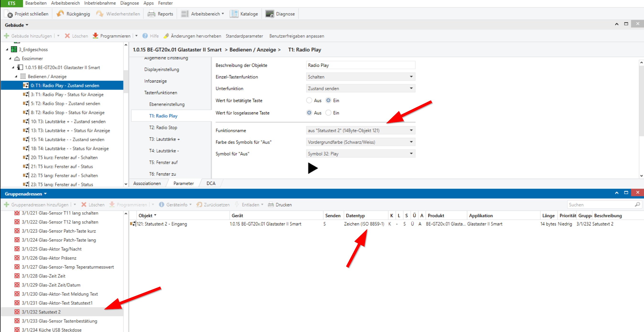Select Ein for Wert für betätigte Taste
This screenshot has width=644, height=332.
tap(328, 100)
